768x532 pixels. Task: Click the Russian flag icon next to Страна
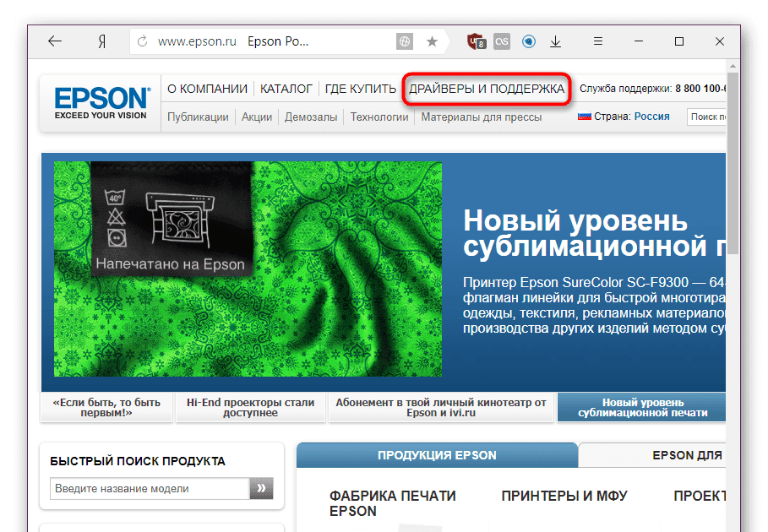click(x=585, y=117)
